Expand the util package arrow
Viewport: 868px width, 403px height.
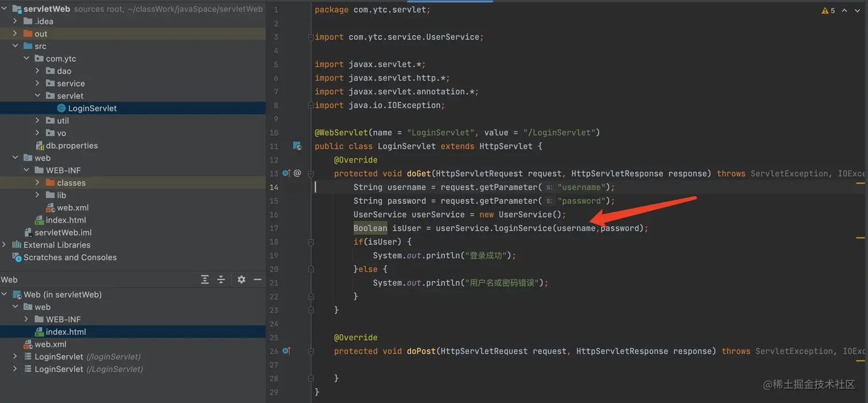(x=37, y=121)
